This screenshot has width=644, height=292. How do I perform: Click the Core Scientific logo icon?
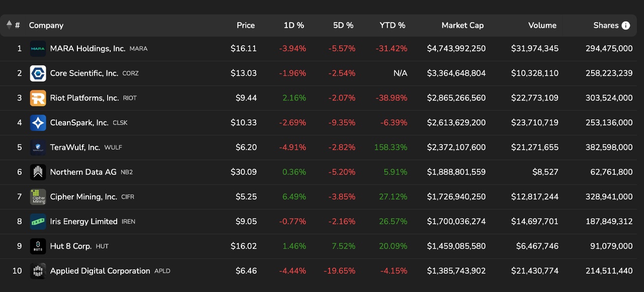coord(38,74)
